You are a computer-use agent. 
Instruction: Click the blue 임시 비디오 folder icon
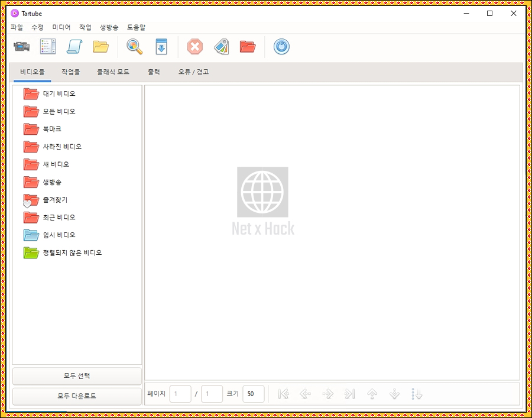click(x=31, y=235)
